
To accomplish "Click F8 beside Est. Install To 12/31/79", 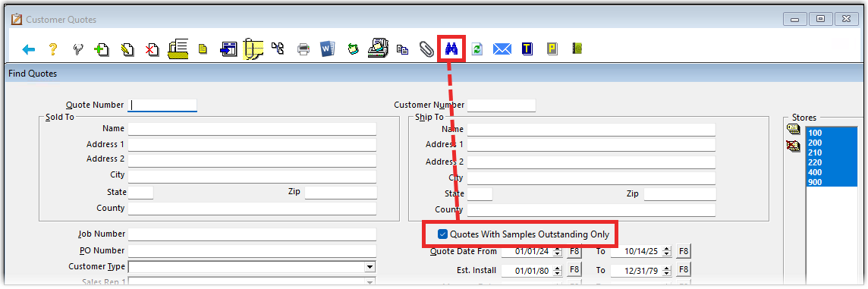I will point(684,269).
